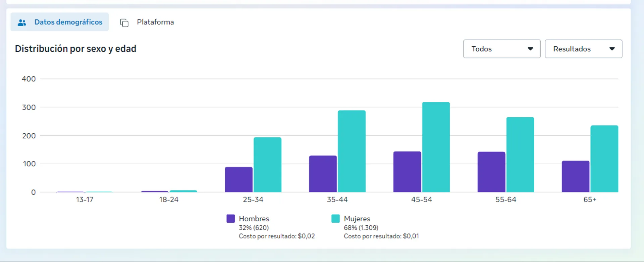Click the 200 y-axis value
This screenshot has height=262, width=644.
coord(29,136)
